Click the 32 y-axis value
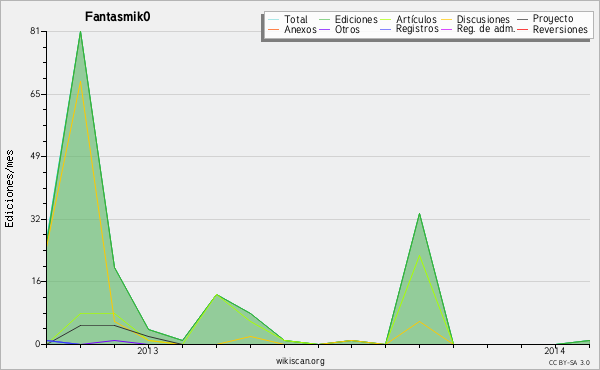The width and height of the screenshot is (600, 370). coord(35,219)
